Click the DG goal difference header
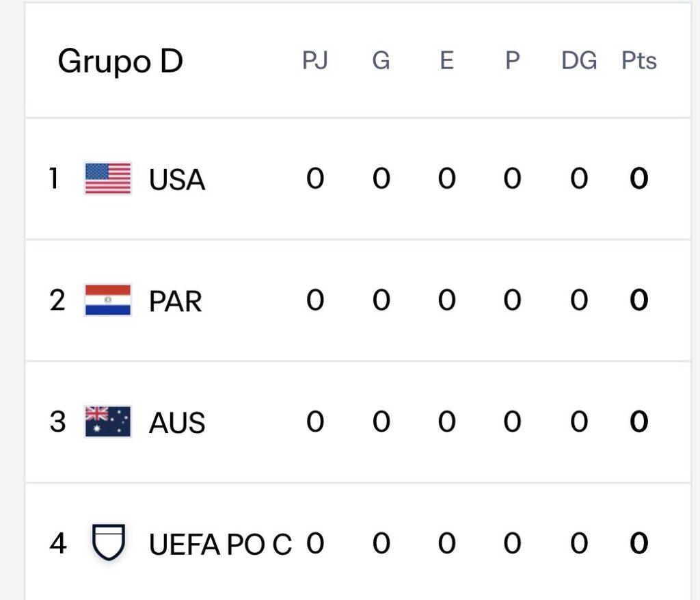The height and width of the screenshot is (600, 700). 579,61
